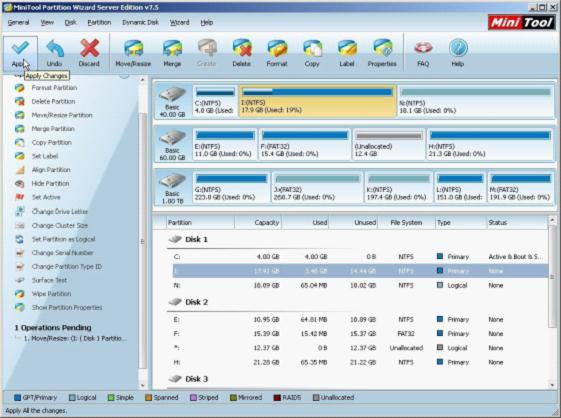Open the Wizard menu

point(179,23)
